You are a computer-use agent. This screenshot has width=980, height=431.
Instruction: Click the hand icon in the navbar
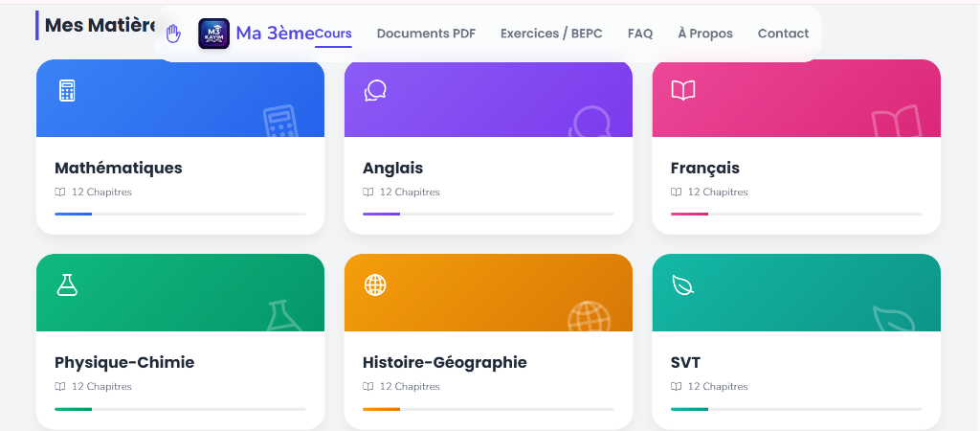point(173,34)
